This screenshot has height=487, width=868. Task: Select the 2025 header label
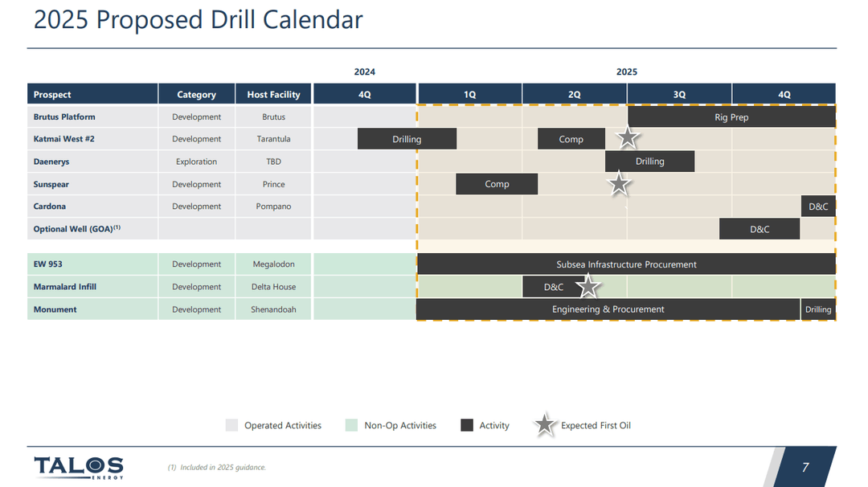pyautogui.click(x=626, y=72)
